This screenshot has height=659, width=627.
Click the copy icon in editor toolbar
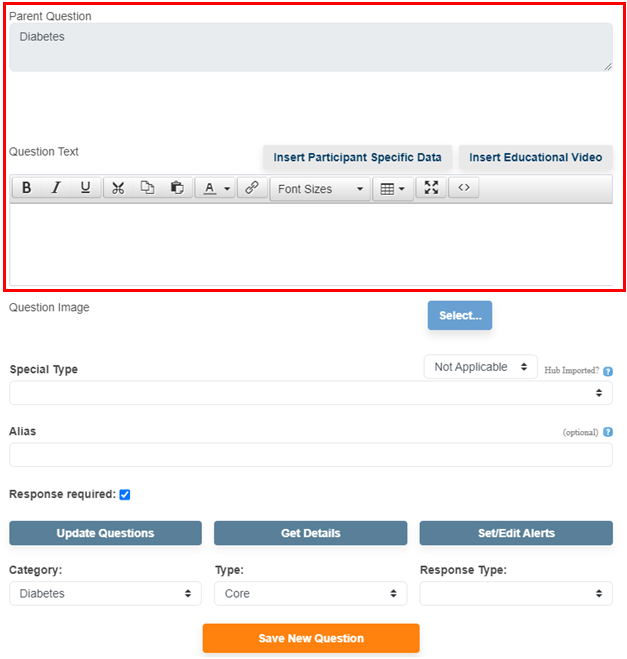pos(147,188)
